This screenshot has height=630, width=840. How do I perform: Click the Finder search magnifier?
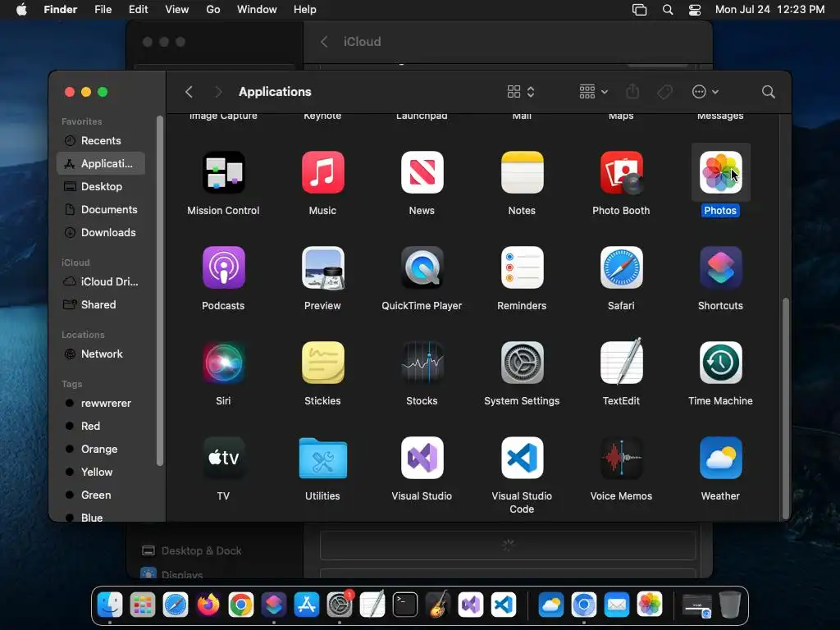click(768, 92)
